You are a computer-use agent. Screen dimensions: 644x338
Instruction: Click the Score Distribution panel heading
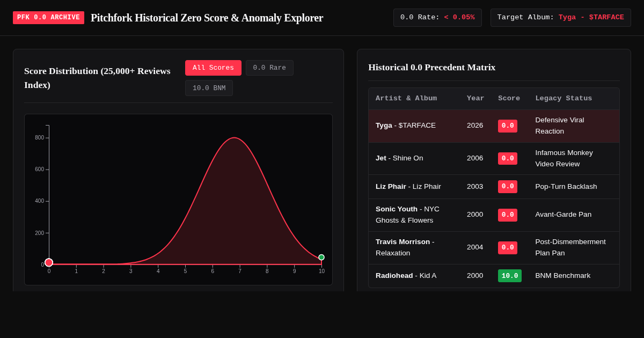(x=97, y=78)
